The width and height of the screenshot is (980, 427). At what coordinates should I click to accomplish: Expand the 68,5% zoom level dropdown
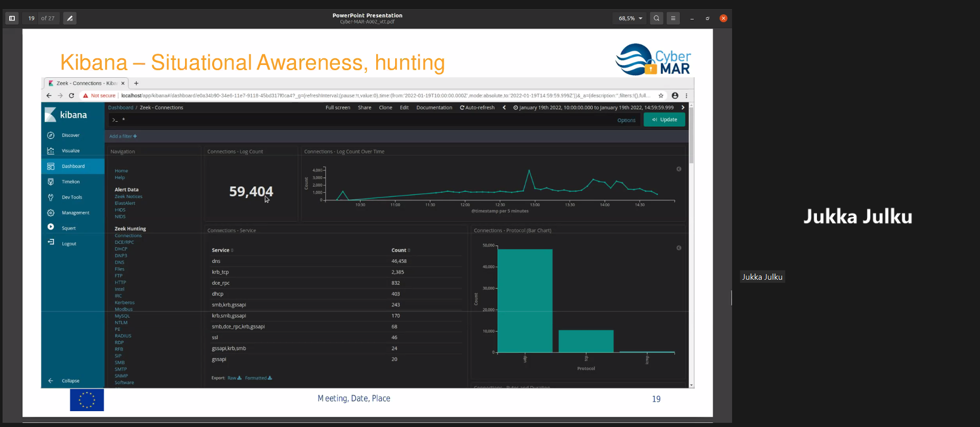630,18
